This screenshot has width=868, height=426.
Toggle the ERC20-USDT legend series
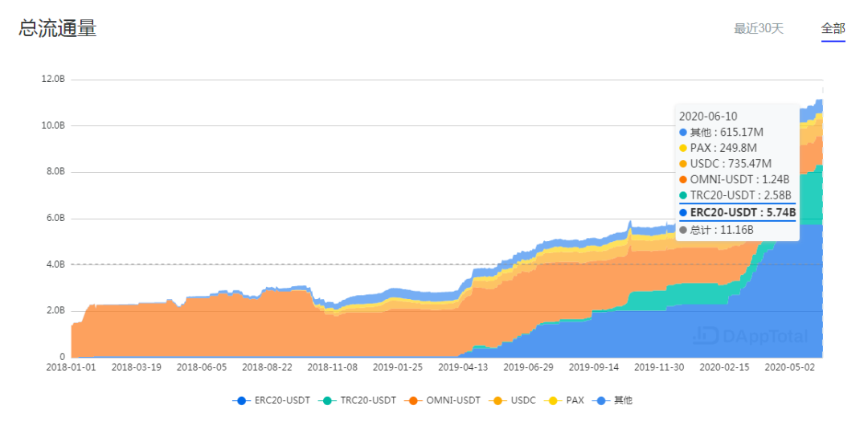point(272,400)
